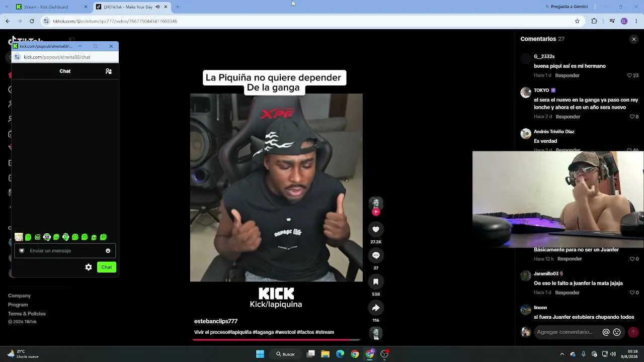
Task: Open the Windows Start menu
Action: click(x=260, y=354)
